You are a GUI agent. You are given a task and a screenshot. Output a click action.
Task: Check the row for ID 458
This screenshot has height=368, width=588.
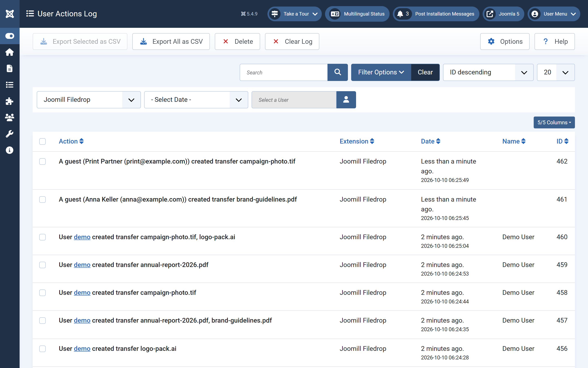pyautogui.click(x=42, y=293)
